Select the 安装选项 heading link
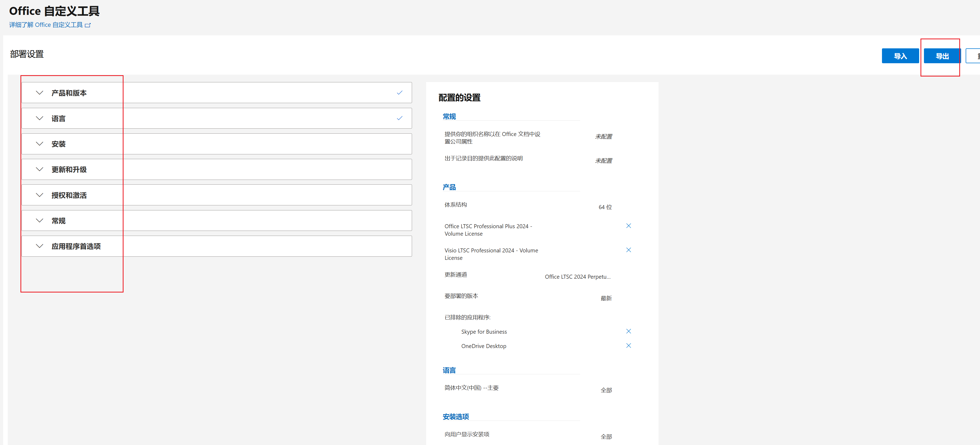 click(x=455, y=417)
